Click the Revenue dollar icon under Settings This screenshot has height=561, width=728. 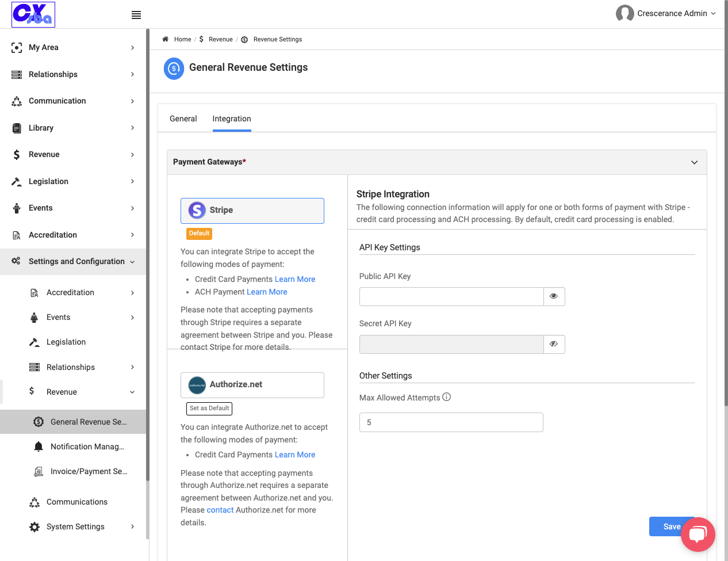point(32,391)
